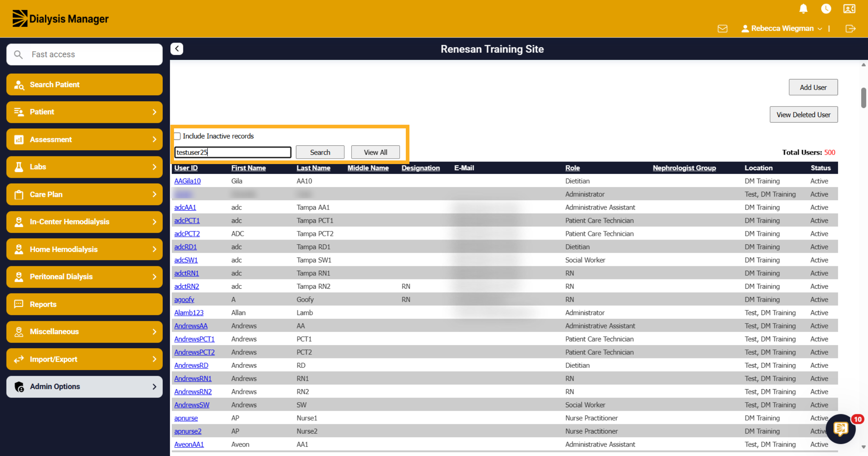The width and height of the screenshot is (868, 456).
Task: Click magnifier icon in Fast access
Action: click(18, 55)
